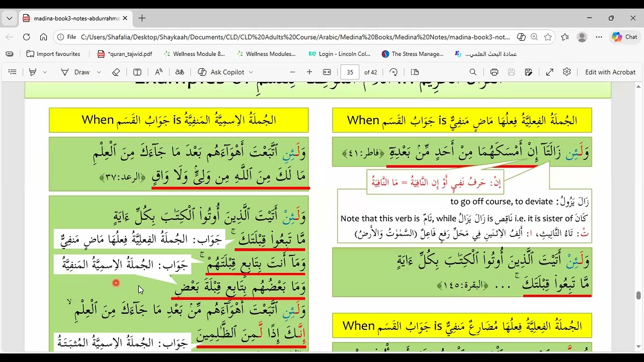Open عمادة البحث العلمي bookmark

point(486,54)
